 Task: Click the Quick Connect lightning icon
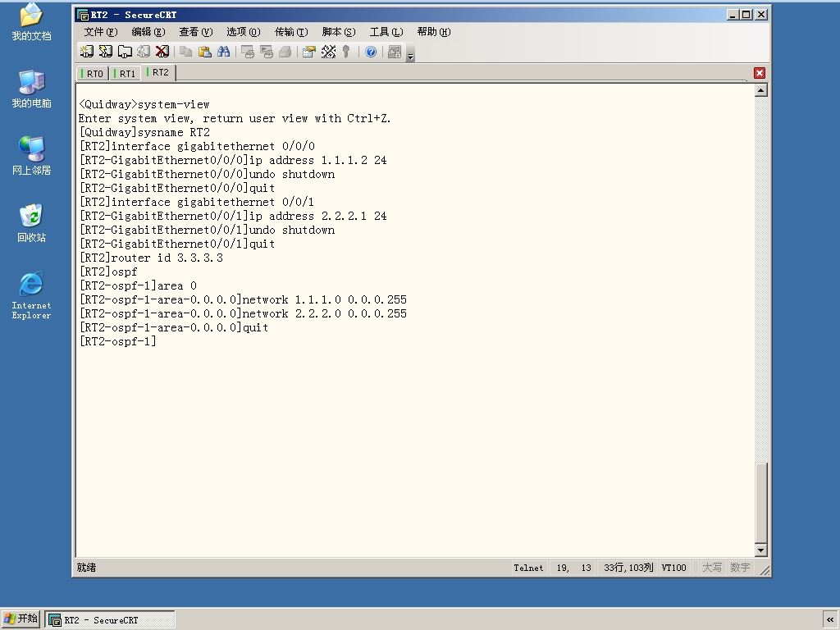pos(106,52)
